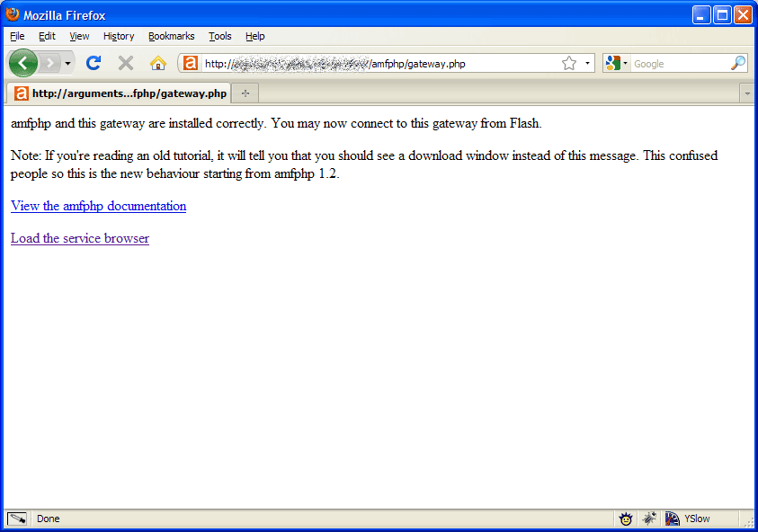The width and height of the screenshot is (758, 532).
Task: Open the Firebug bug icon in status bar
Action: click(x=649, y=519)
